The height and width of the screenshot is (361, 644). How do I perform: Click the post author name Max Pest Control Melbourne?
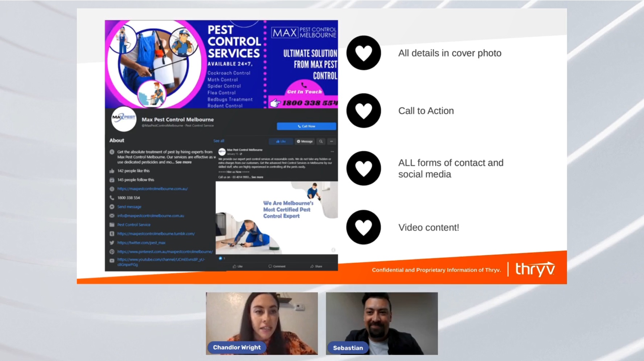[x=245, y=150]
